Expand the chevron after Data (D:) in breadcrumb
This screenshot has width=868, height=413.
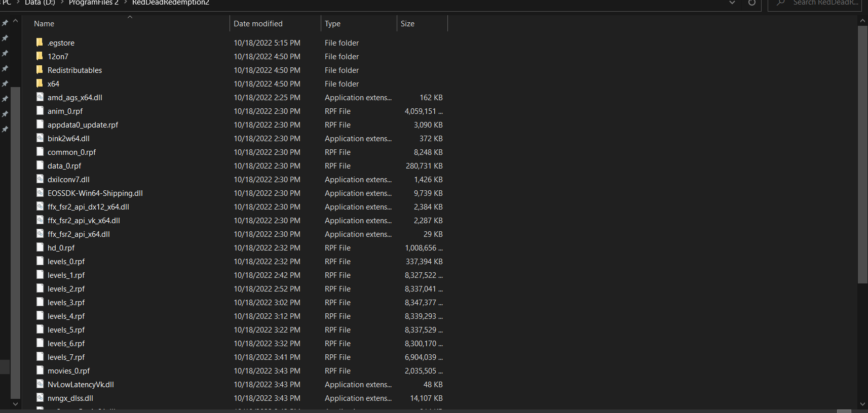62,3
